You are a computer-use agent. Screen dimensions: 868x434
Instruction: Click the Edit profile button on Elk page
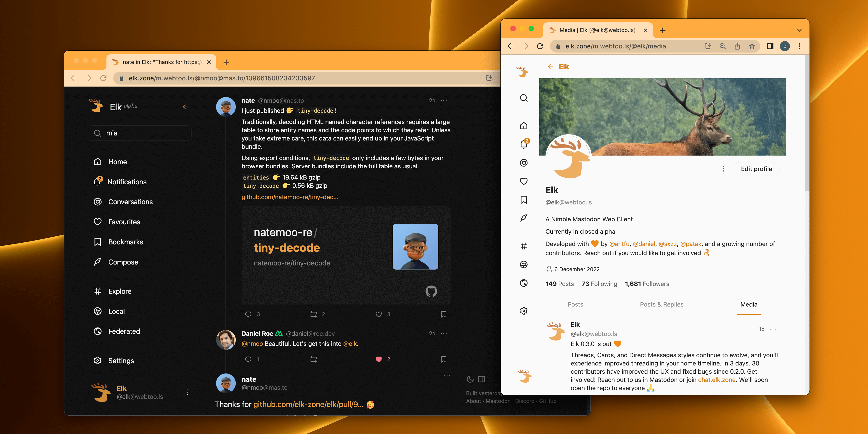pos(756,169)
